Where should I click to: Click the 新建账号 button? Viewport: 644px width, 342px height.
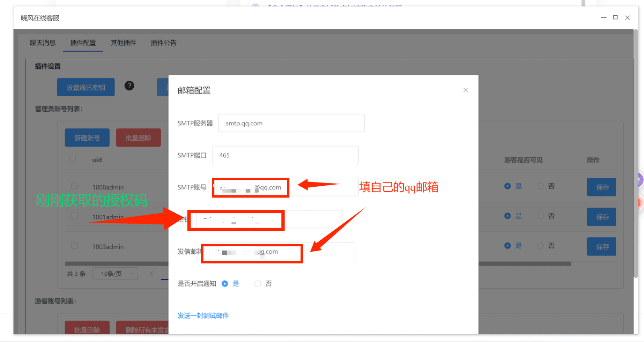tap(87, 138)
